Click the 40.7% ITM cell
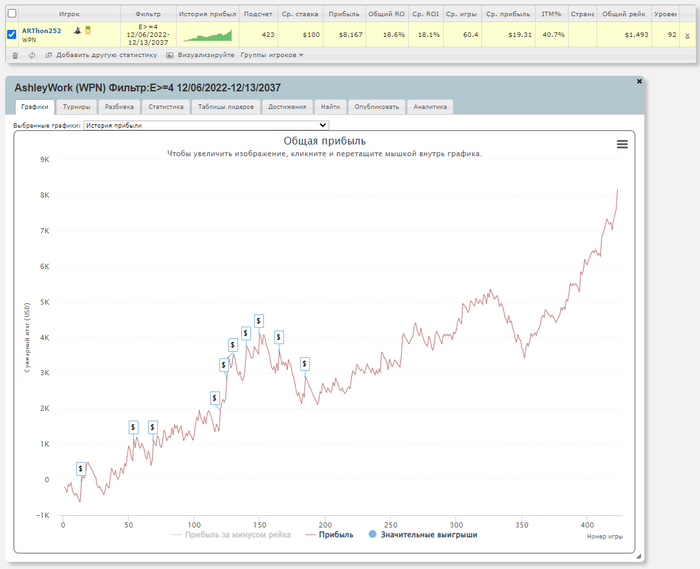700x569 pixels. coord(553,34)
